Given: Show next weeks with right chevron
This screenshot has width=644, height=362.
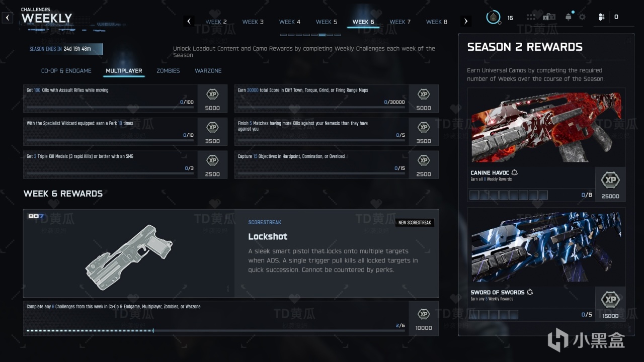Looking at the screenshot, I should pyautogui.click(x=466, y=21).
